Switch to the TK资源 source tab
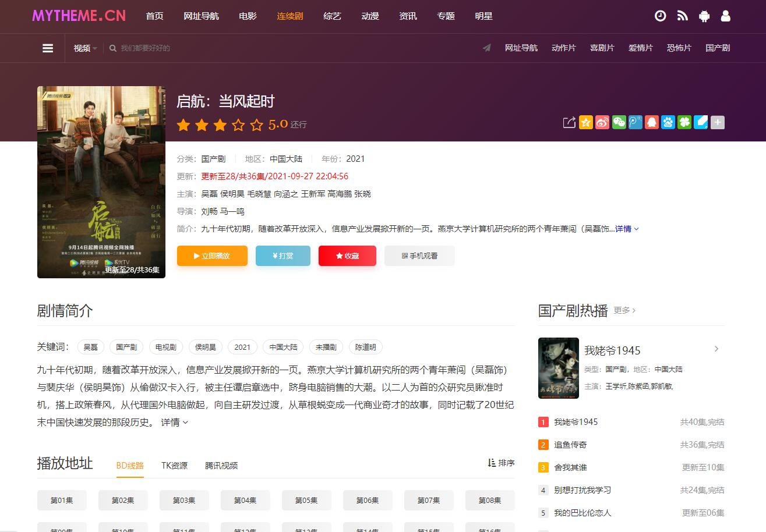Image resolution: width=766 pixels, height=532 pixels. 174,466
